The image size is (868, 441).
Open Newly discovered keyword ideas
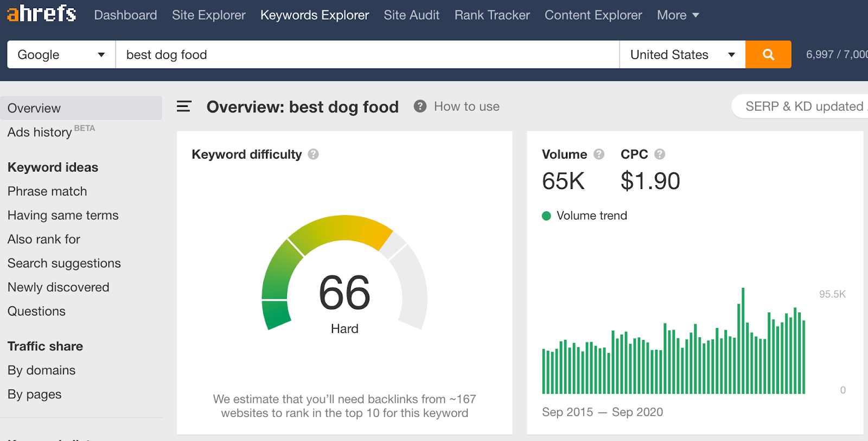[x=59, y=287]
